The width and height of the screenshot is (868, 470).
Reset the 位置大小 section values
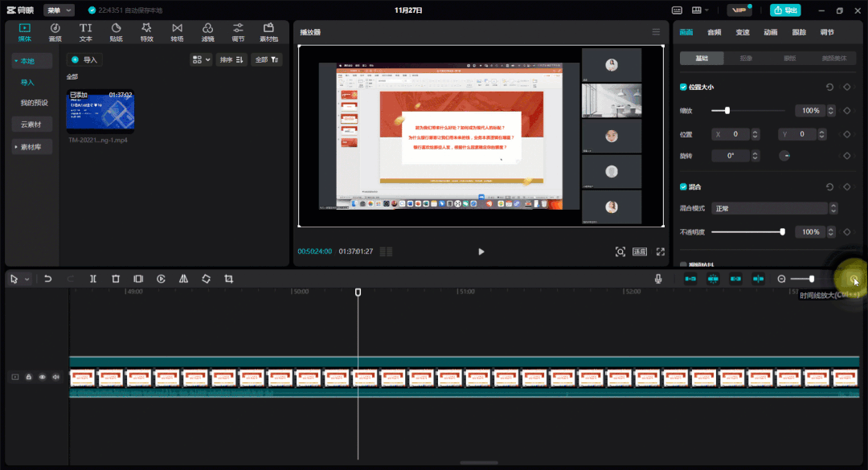point(829,87)
